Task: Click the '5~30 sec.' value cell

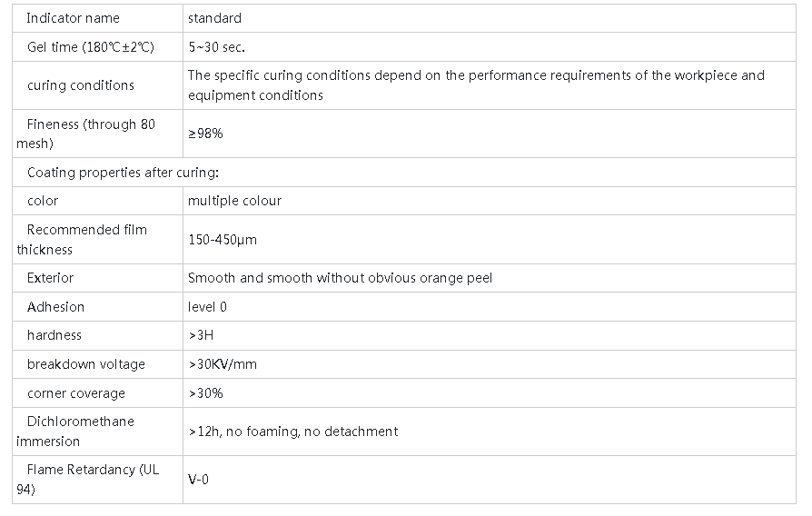Action: (216, 47)
